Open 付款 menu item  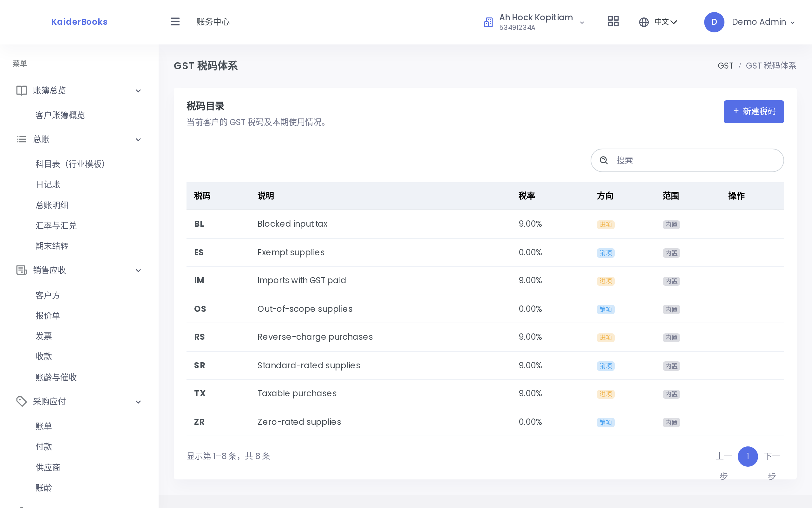pos(44,446)
